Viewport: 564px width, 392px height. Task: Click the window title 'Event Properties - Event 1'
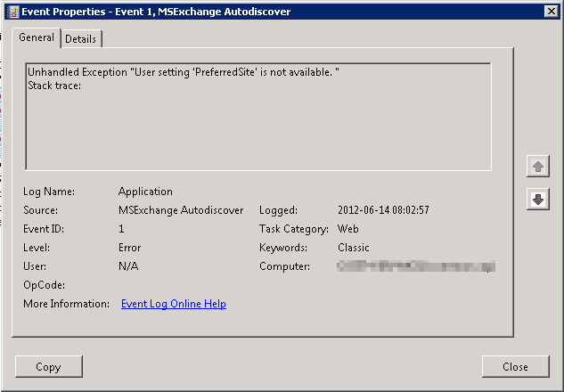coord(156,12)
